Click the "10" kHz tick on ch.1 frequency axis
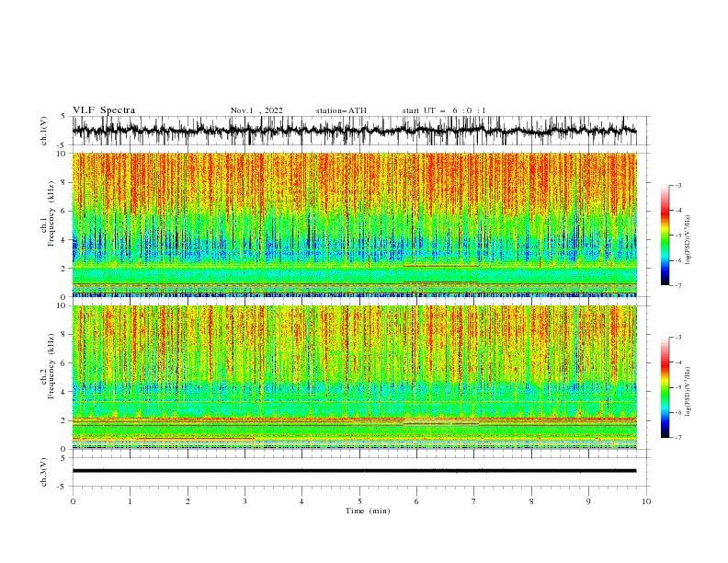This screenshot has height=563, width=728. pos(63,154)
